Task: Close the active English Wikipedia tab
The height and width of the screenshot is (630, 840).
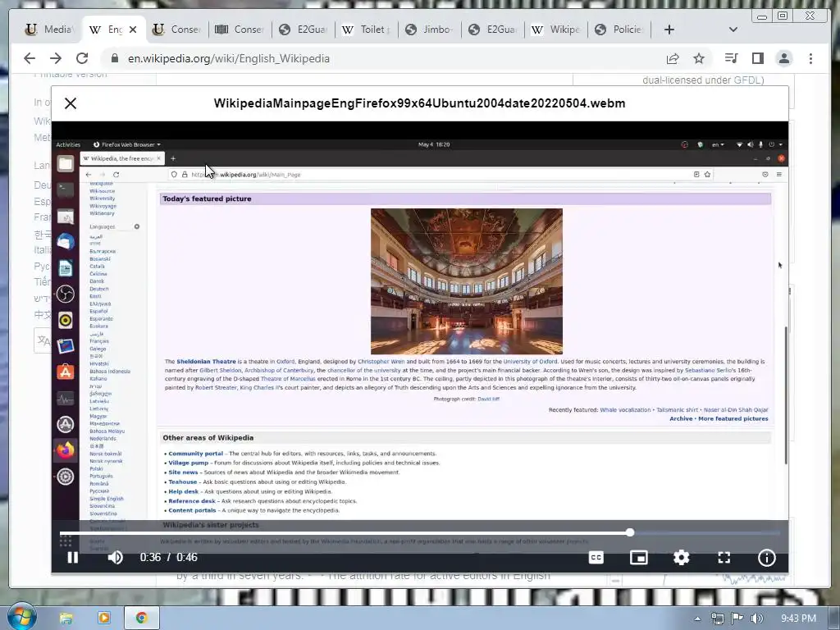Action: [x=133, y=30]
